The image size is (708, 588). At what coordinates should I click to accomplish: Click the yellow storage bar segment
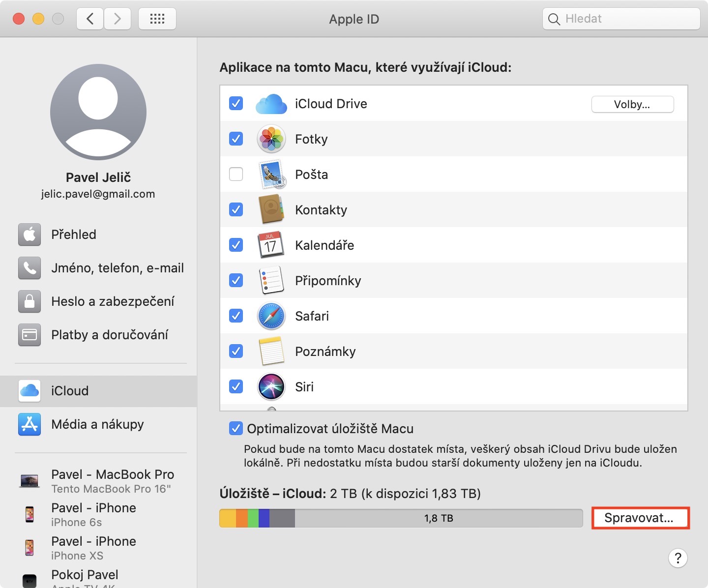(x=228, y=518)
